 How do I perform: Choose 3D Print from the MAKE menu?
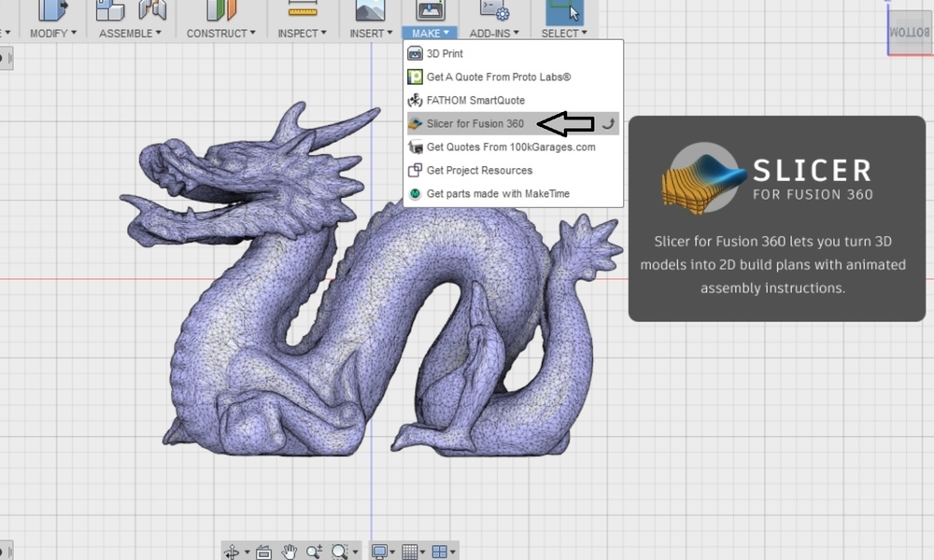coord(513,53)
